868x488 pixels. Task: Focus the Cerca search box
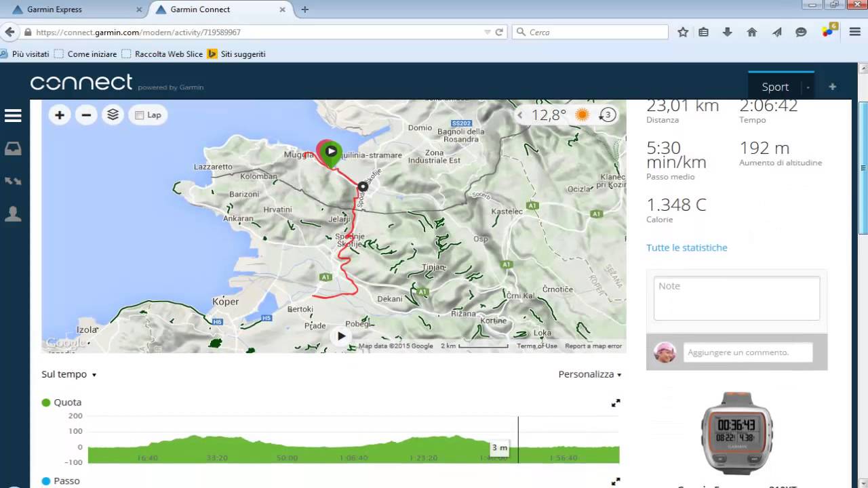[590, 32]
